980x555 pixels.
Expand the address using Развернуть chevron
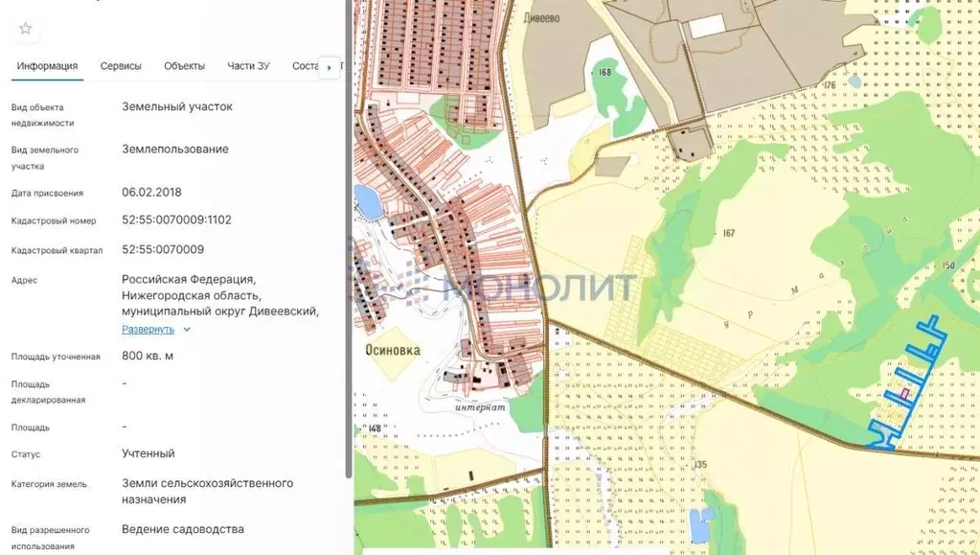[185, 329]
